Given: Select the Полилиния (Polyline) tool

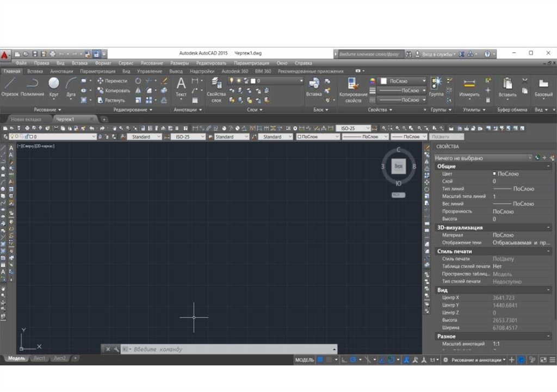Looking at the screenshot, I should click(x=32, y=86).
